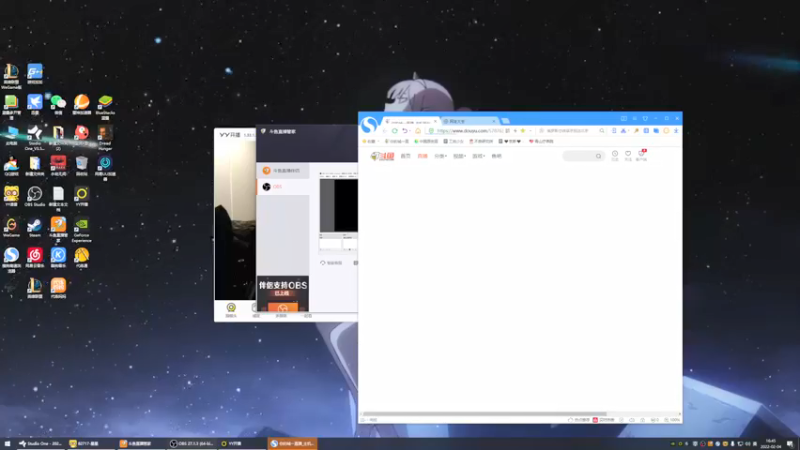Click the 100% zoom indicator in browser status bar

pos(672,420)
